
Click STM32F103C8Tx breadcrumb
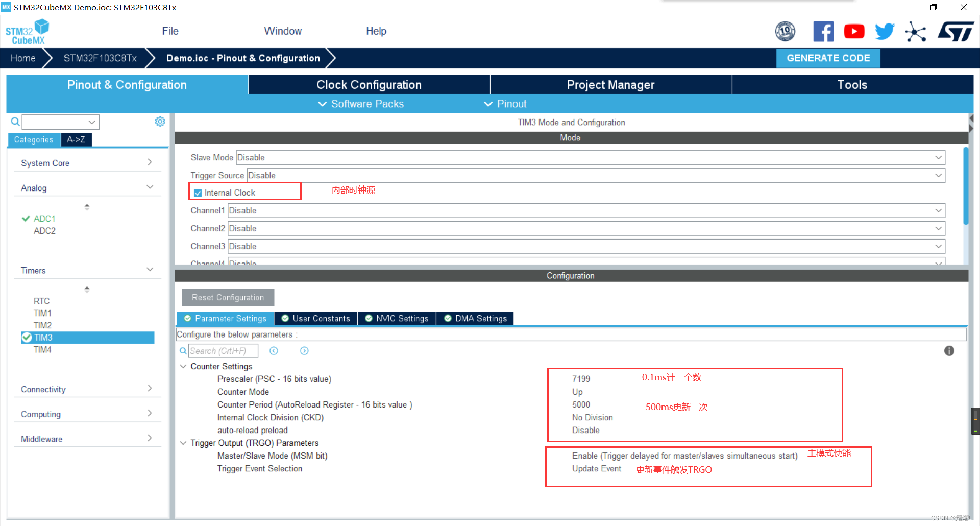tap(100, 58)
